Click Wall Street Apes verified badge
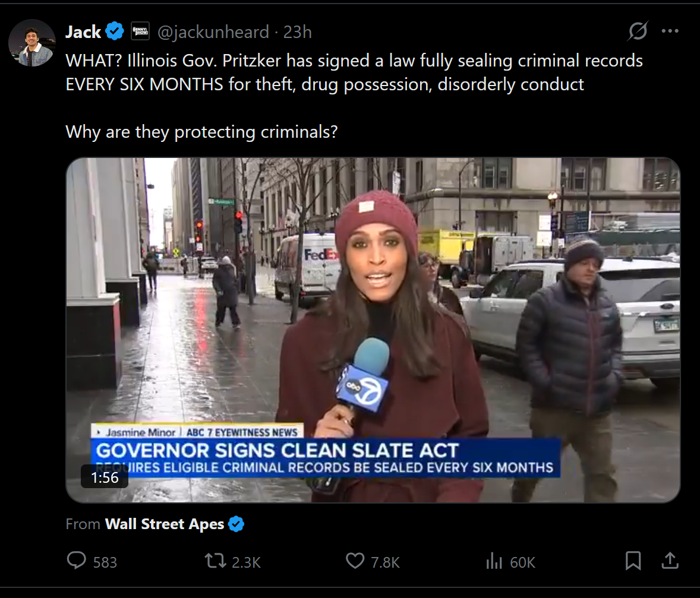 (x=236, y=524)
